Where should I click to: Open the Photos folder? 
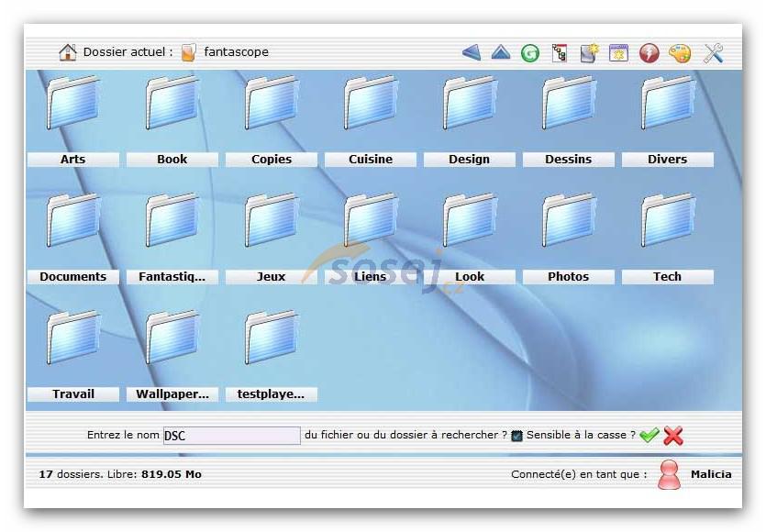click(x=569, y=221)
